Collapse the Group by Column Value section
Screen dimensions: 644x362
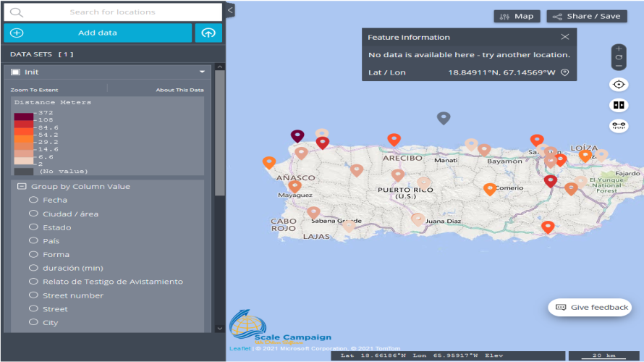coord(21,186)
